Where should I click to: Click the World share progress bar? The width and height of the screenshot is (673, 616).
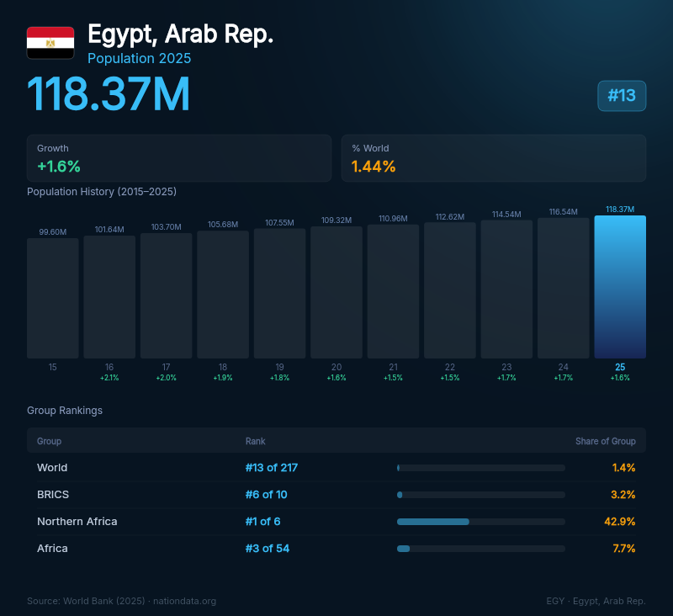(x=480, y=468)
